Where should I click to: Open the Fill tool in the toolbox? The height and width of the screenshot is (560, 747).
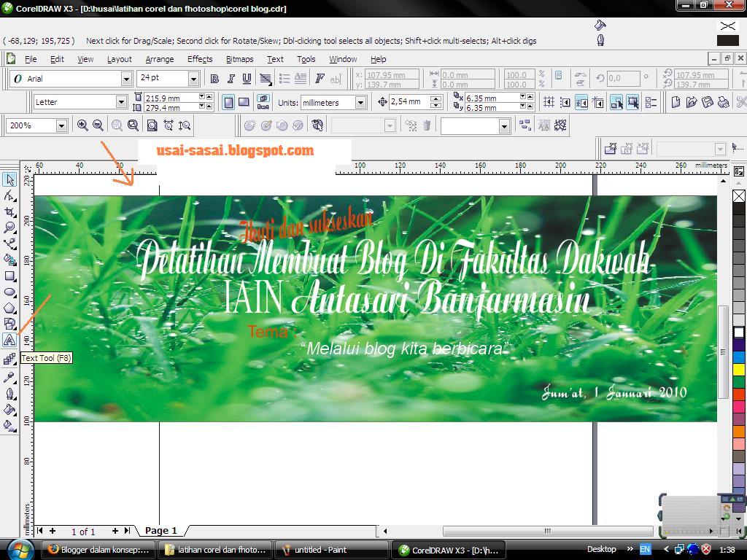click(x=10, y=411)
